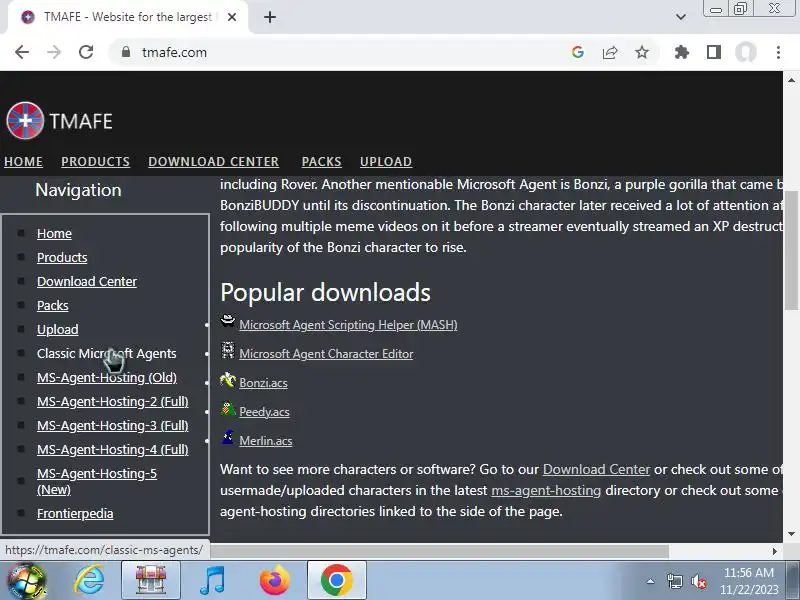Open a new tab with plus button
The image size is (800, 600).
(x=270, y=17)
